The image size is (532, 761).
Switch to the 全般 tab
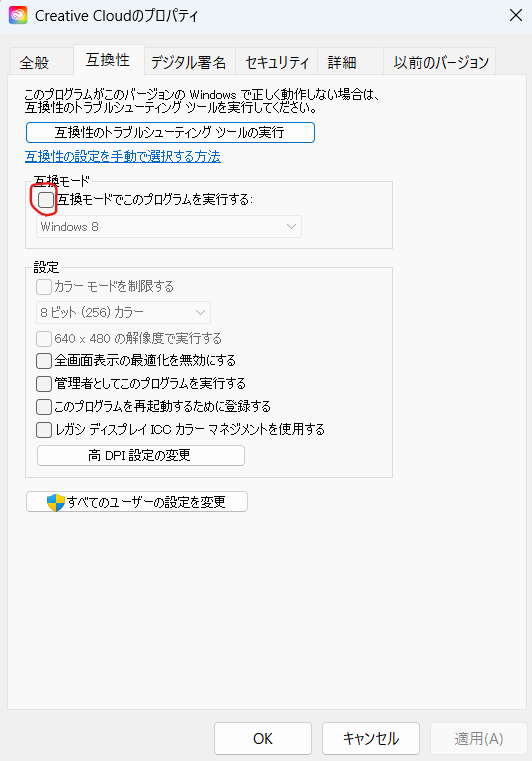34,62
